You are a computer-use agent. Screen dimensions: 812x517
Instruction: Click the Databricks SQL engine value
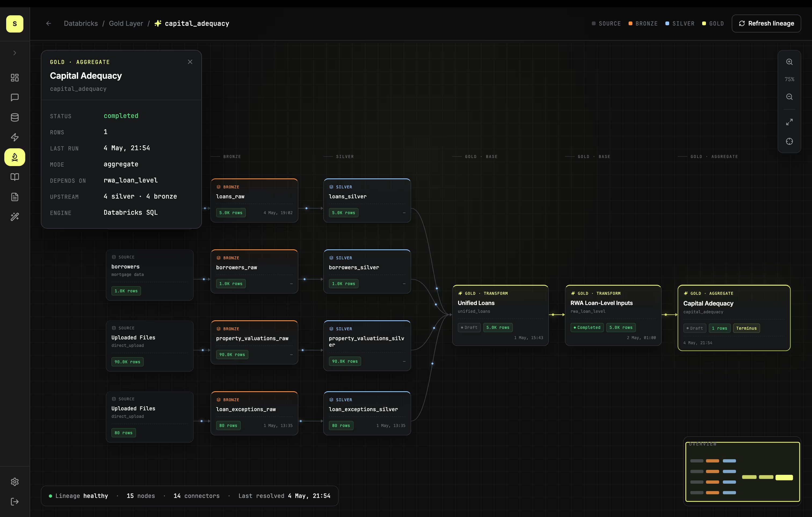[x=130, y=213]
